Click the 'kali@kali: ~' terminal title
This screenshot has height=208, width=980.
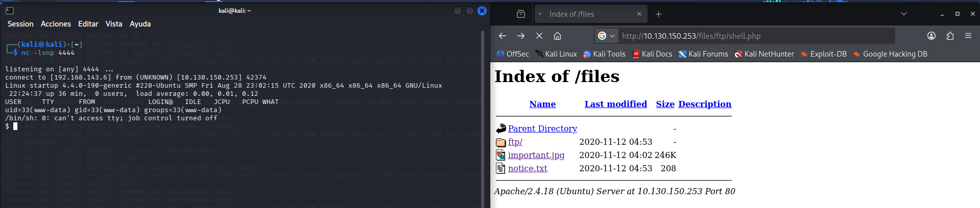click(234, 11)
